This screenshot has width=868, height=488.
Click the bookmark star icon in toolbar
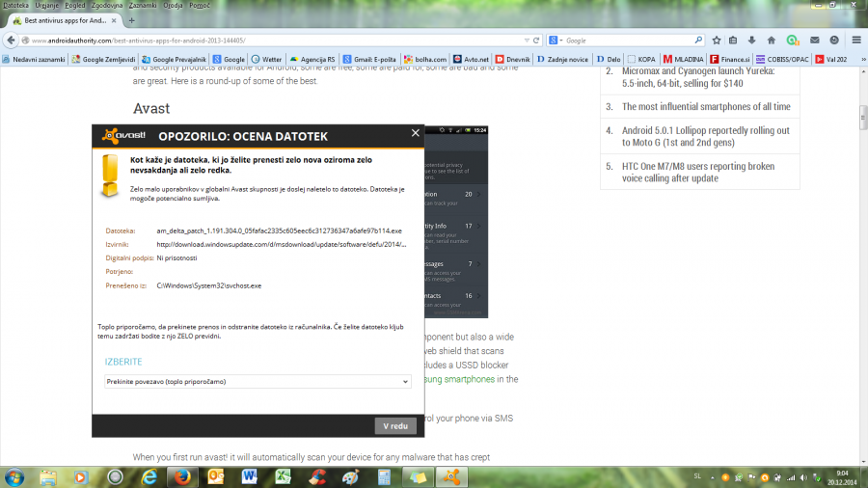[x=715, y=41]
